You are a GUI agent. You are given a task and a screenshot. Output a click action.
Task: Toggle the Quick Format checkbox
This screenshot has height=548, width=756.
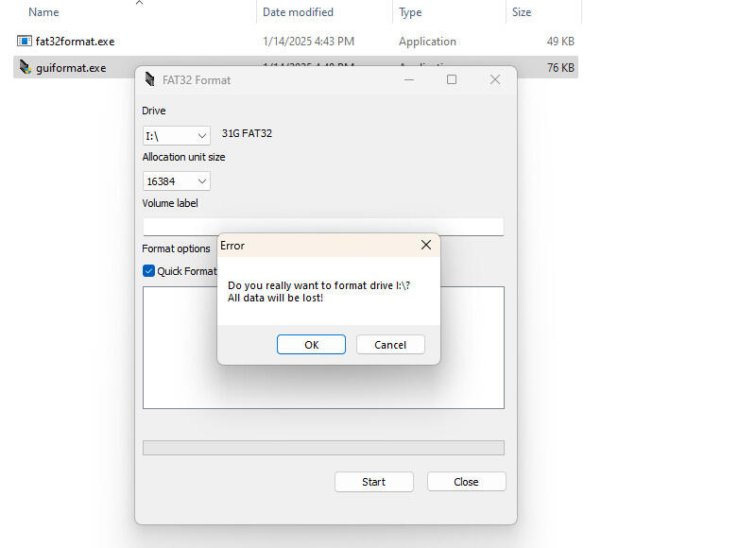(x=148, y=271)
